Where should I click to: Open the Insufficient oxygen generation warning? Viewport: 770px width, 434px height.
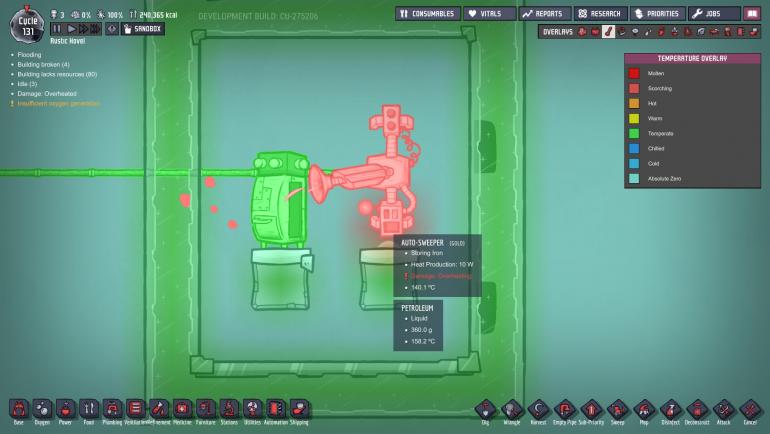[58, 103]
